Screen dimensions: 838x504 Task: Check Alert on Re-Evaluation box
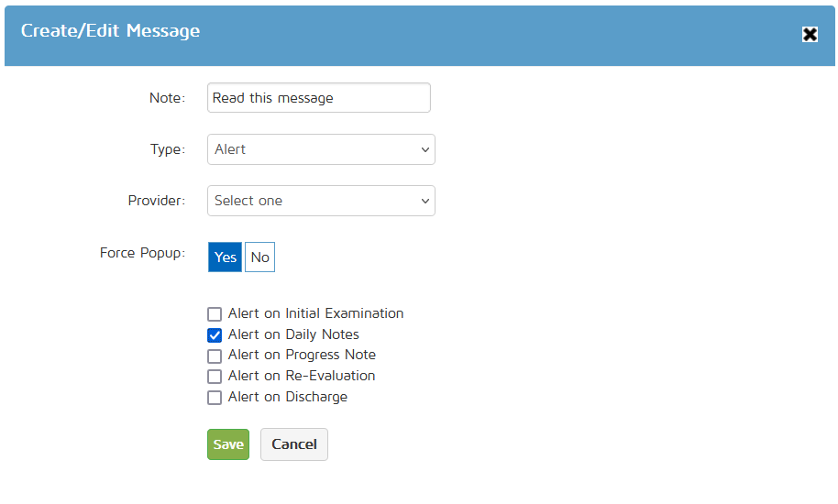pos(215,377)
